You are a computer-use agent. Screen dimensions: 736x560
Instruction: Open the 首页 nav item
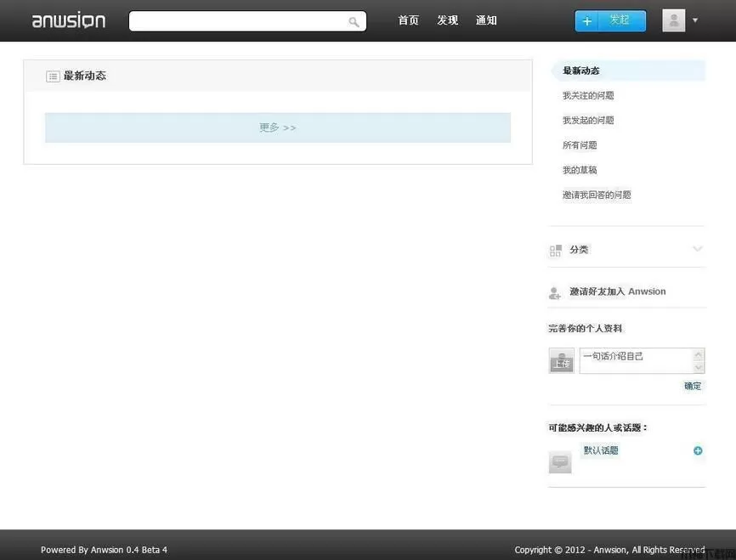[408, 20]
